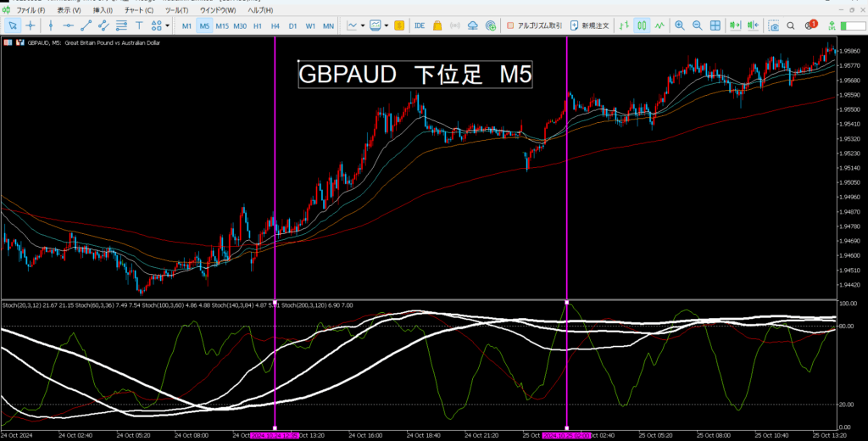The width and height of the screenshot is (868, 441).
Task: Select the crosshair cursor tool
Action: [x=31, y=25]
